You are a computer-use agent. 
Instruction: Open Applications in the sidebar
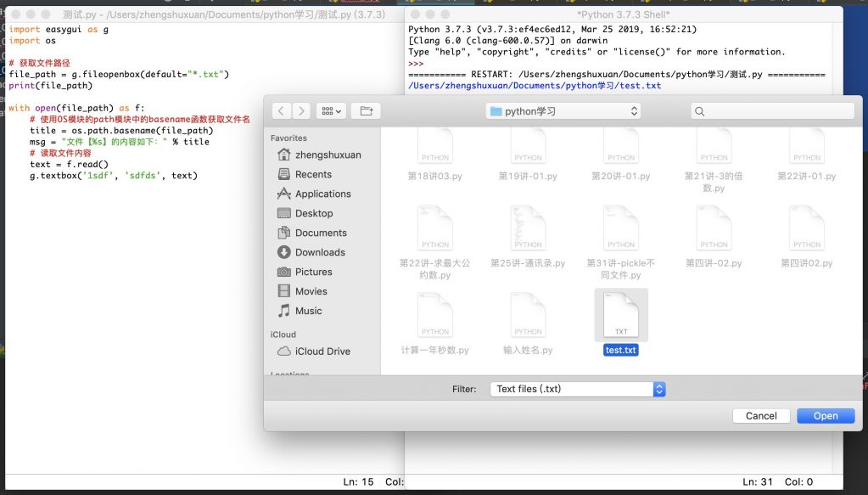pos(322,194)
